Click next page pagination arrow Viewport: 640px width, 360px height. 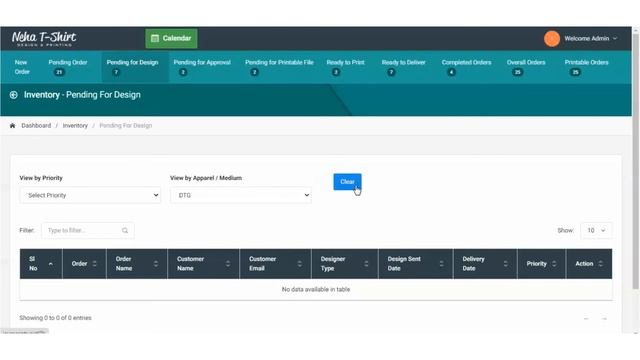(604, 318)
